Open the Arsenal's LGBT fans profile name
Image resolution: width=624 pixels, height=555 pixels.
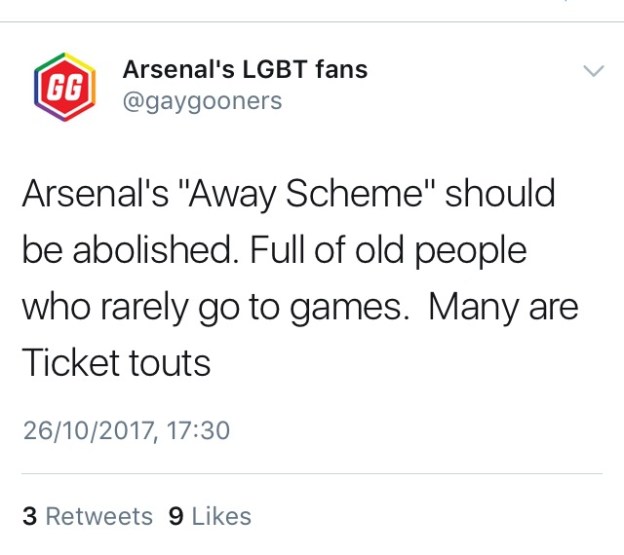coord(244,70)
